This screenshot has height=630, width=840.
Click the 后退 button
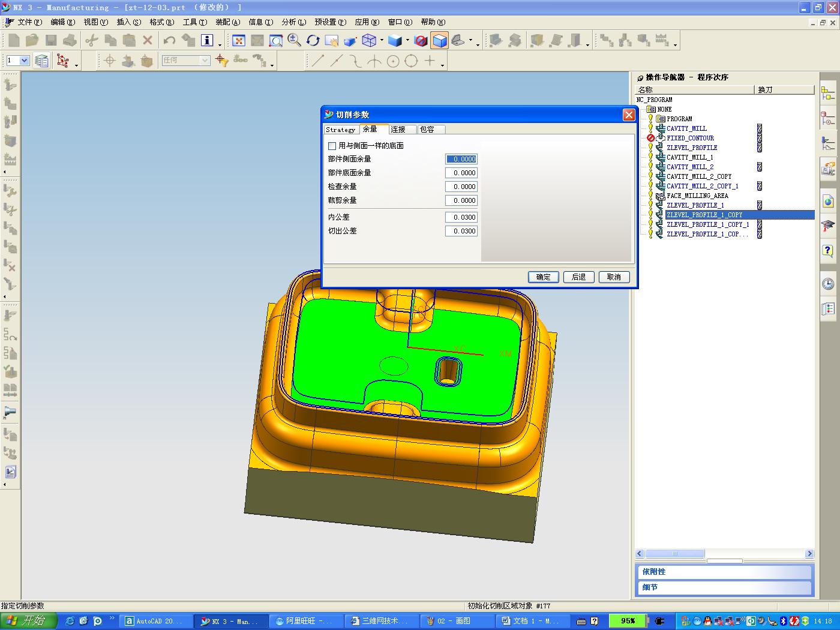(x=579, y=277)
